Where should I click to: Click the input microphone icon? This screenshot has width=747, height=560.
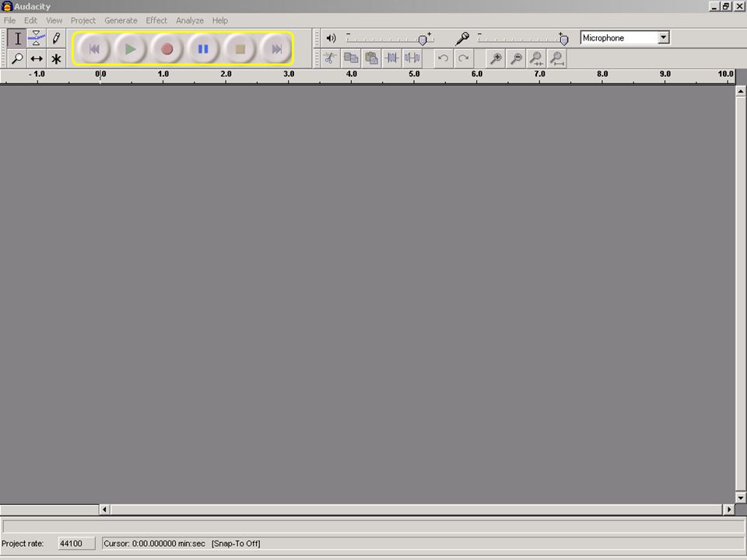[x=462, y=39]
